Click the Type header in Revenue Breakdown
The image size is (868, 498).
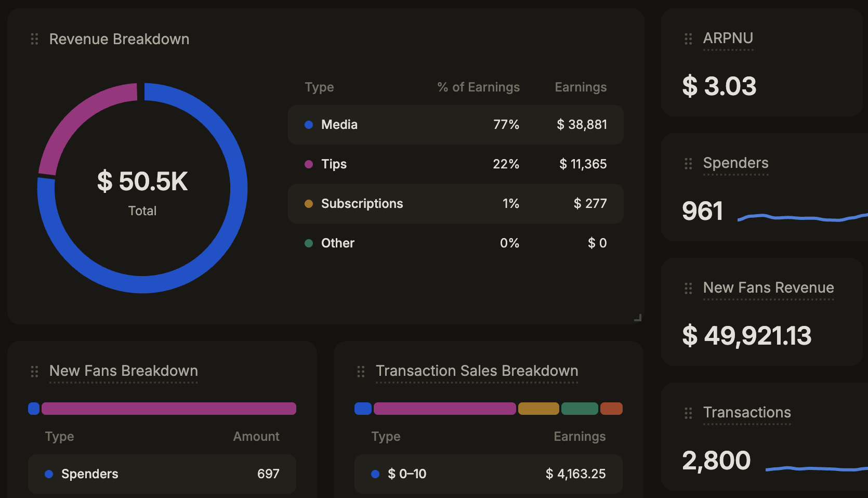point(319,87)
